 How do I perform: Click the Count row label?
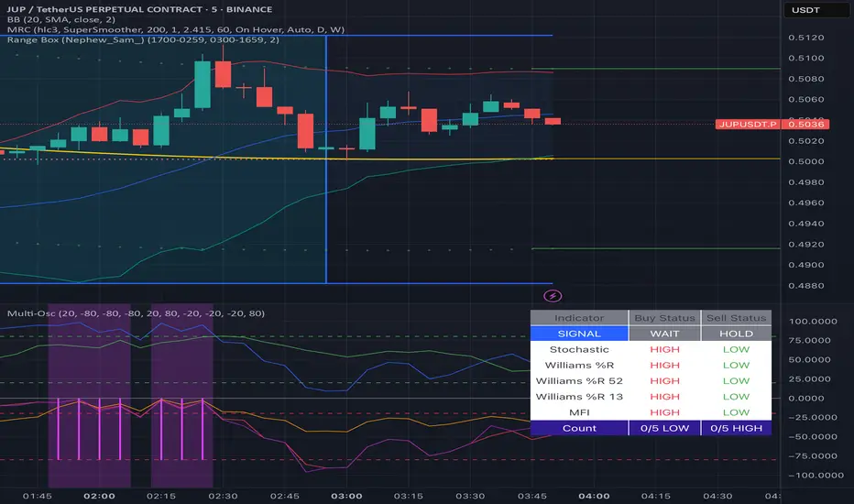pos(579,428)
